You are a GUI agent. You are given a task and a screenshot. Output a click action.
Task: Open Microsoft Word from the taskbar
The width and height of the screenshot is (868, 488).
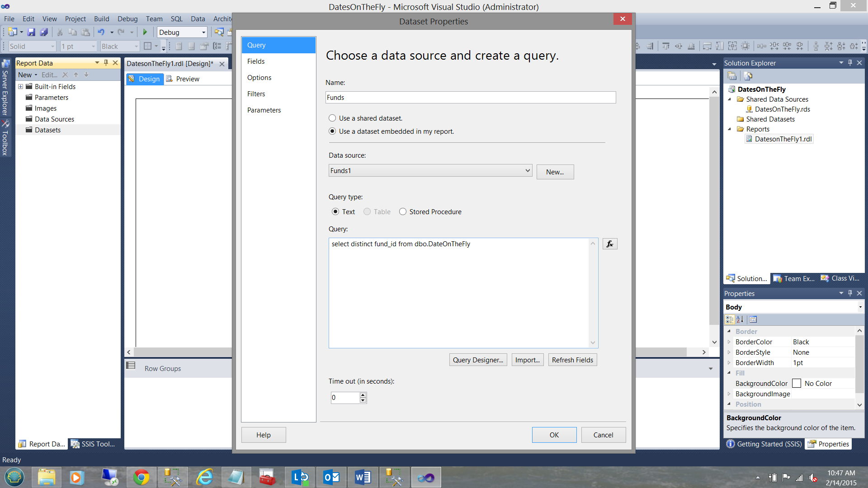pos(363,477)
